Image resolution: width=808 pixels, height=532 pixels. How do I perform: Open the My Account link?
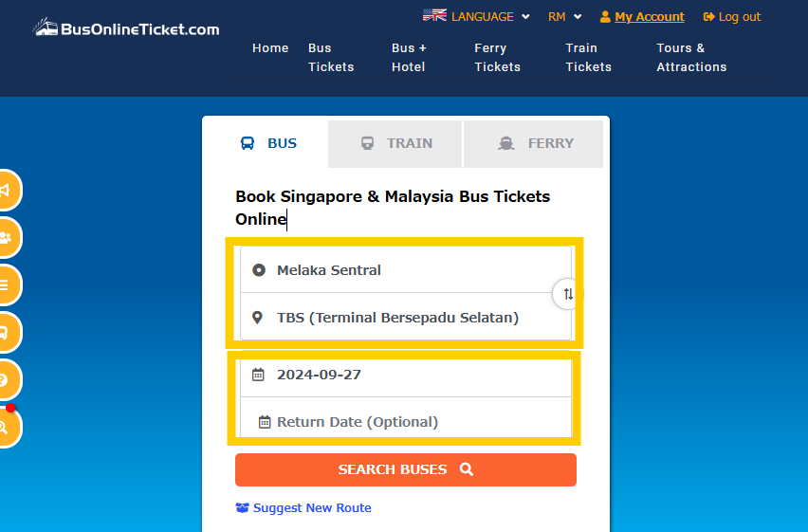pos(649,16)
